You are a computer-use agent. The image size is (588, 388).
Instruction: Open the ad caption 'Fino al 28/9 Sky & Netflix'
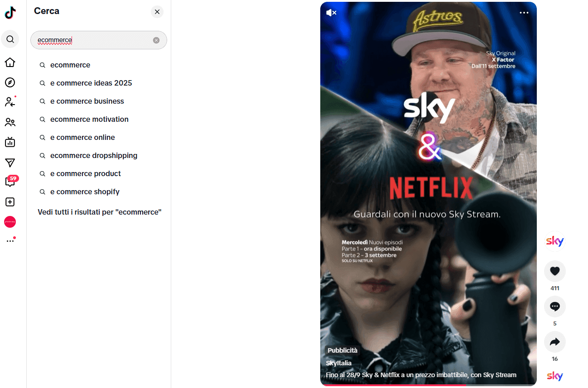pos(421,375)
